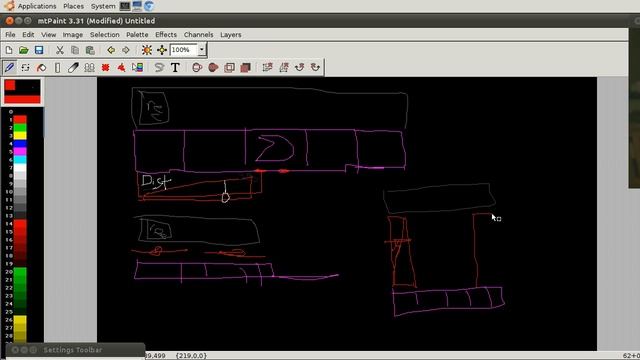
Task: Rotate the selection clockwise
Action: [299, 67]
